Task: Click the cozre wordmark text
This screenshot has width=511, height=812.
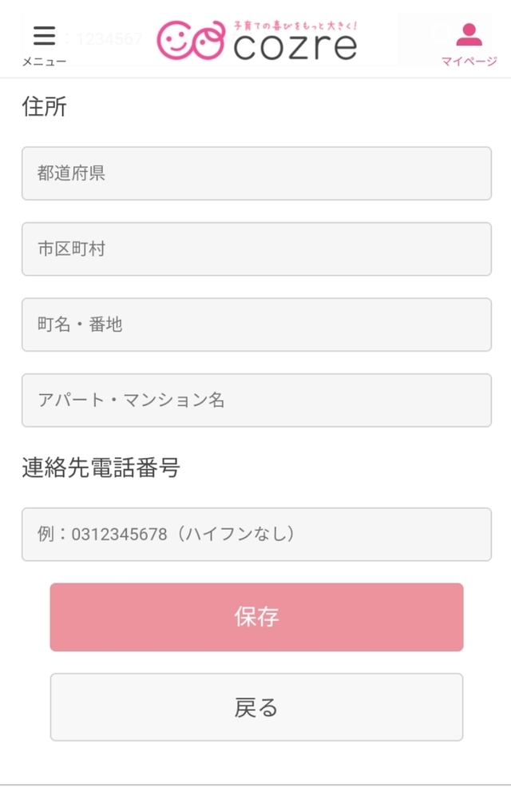Action: point(295,48)
